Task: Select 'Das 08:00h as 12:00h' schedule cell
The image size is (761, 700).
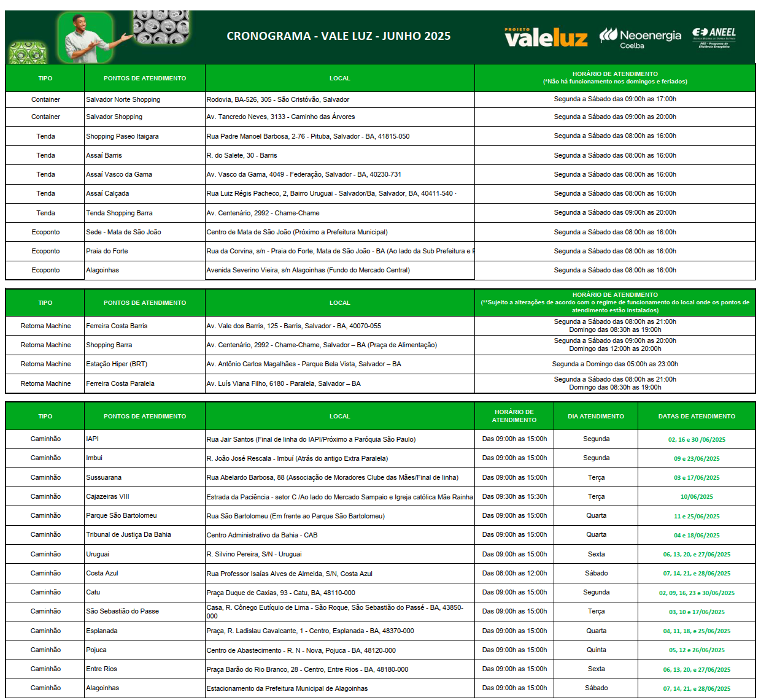Action: click(514, 573)
